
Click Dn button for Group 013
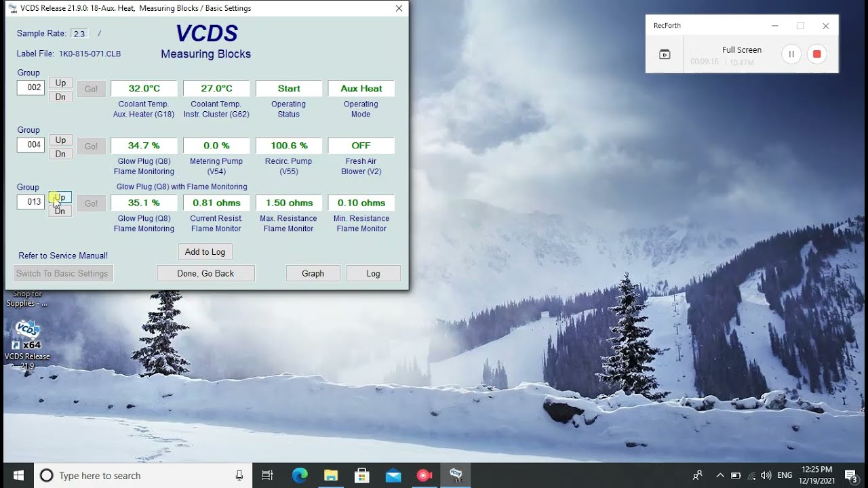point(60,211)
